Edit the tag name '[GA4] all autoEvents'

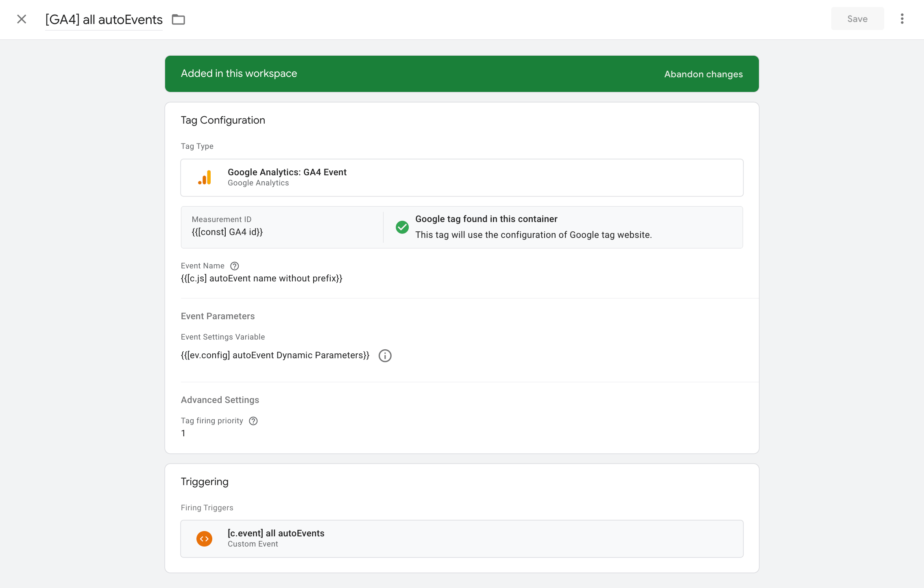[x=104, y=20]
